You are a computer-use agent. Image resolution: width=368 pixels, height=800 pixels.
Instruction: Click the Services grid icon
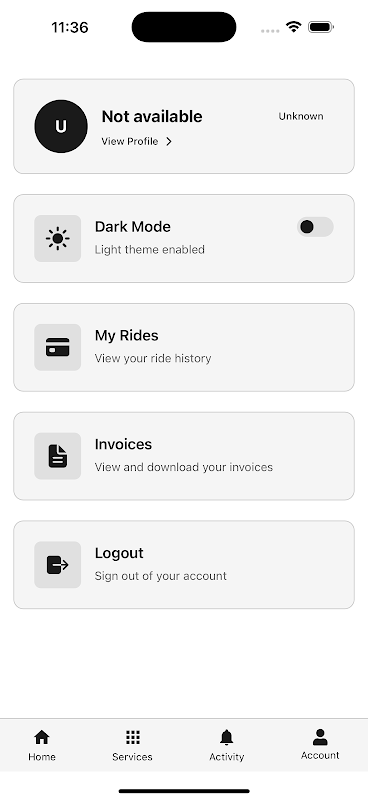(133, 737)
